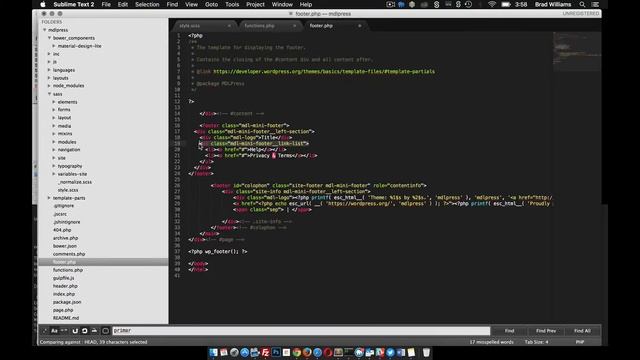Open the Trash in the Dock
This screenshot has width=640, height=360.
click(x=426, y=352)
